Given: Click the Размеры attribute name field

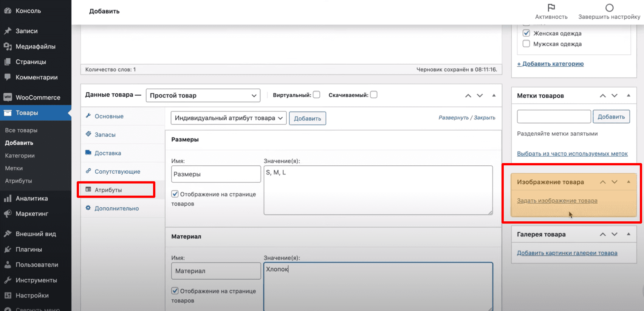Looking at the screenshot, I should (x=216, y=174).
